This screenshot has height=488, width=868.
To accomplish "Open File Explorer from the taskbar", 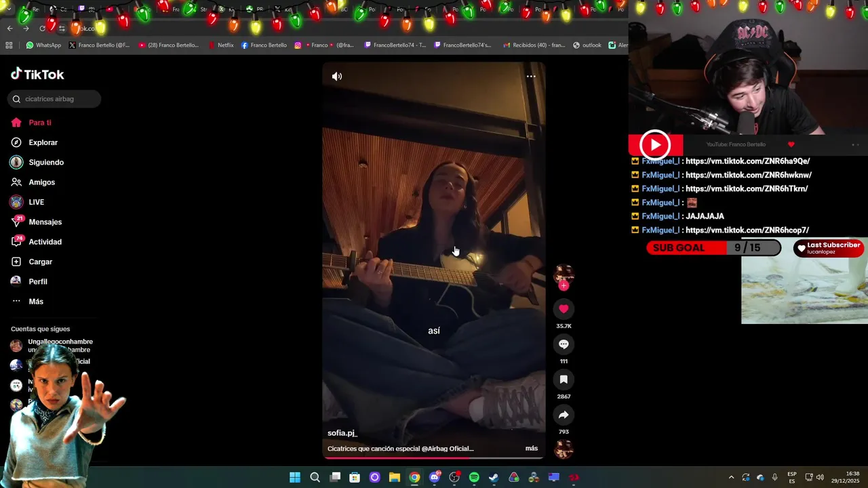I will [395, 478].
